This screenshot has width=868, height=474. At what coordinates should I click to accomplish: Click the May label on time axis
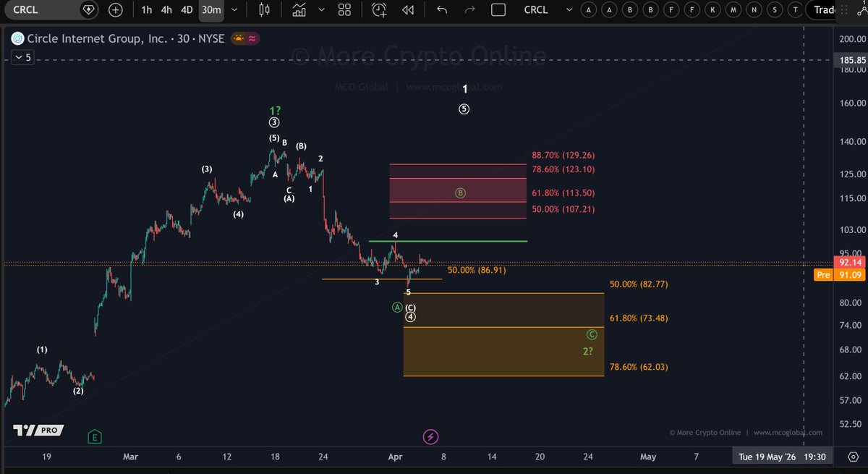click(648, 457)
